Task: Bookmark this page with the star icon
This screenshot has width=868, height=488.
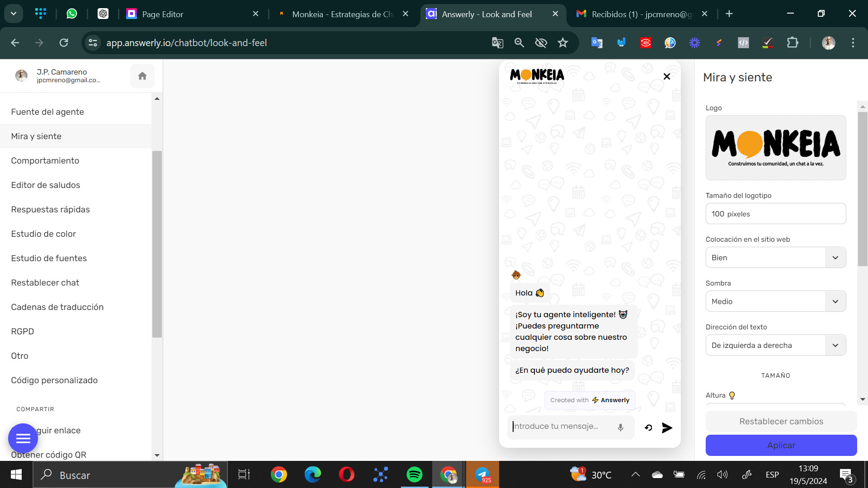Action: (562, 43)
